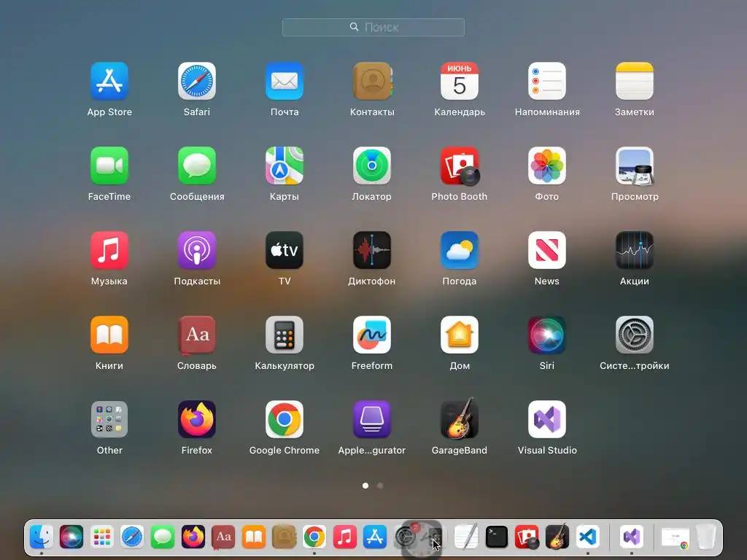Click the Launchpad icon in the Dock
This screenshot has width=747, height=560.
coord(102,537)
